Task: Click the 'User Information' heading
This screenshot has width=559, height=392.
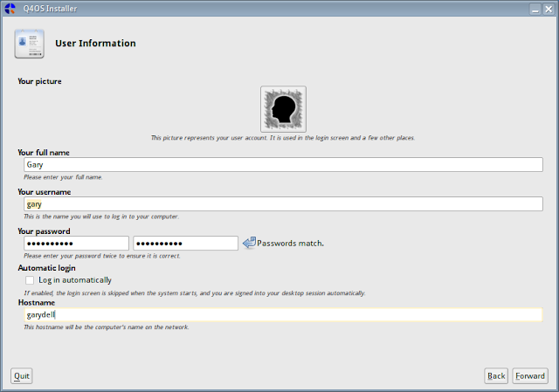Action: coord(95,44)
